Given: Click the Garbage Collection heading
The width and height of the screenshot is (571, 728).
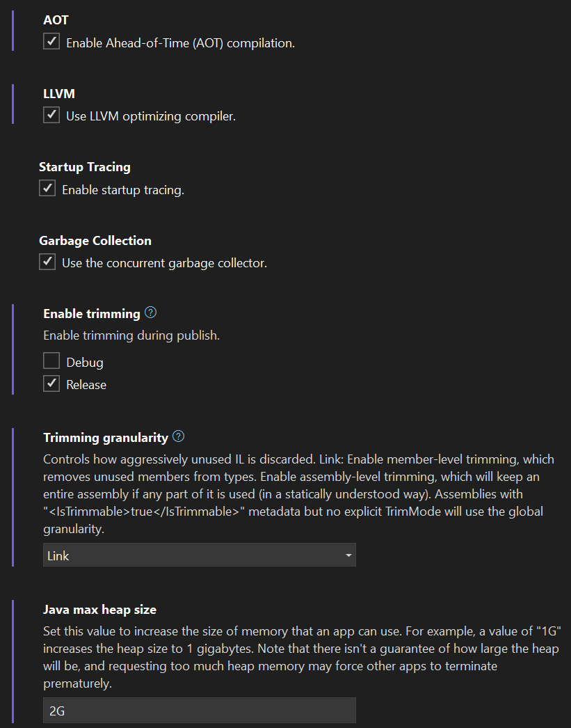Looking at the screenshot, I should pos(95,241).
